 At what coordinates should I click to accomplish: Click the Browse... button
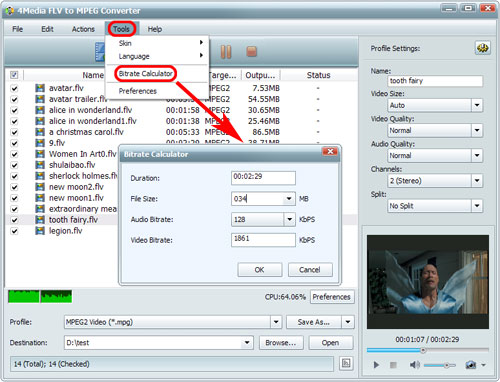(281, 343)
